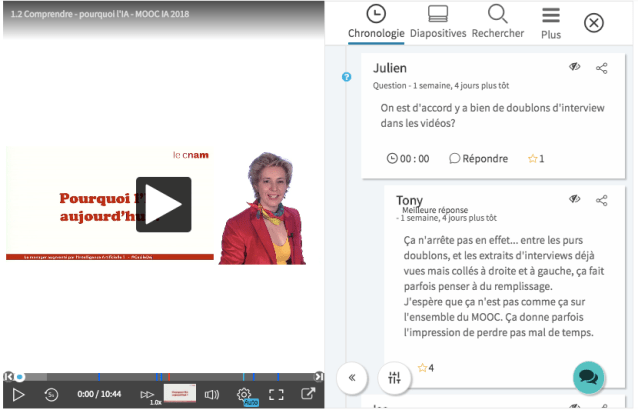Share Julien's question

click(601, 68)
